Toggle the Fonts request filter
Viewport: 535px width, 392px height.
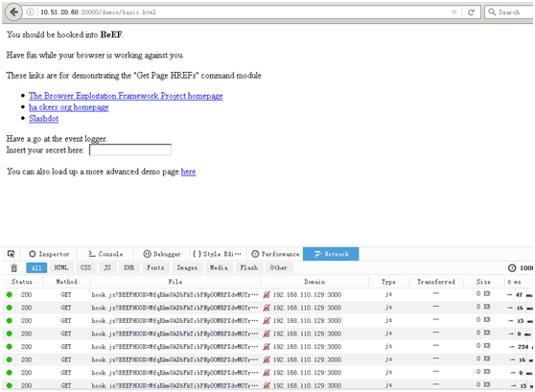[x=155, y=267]
